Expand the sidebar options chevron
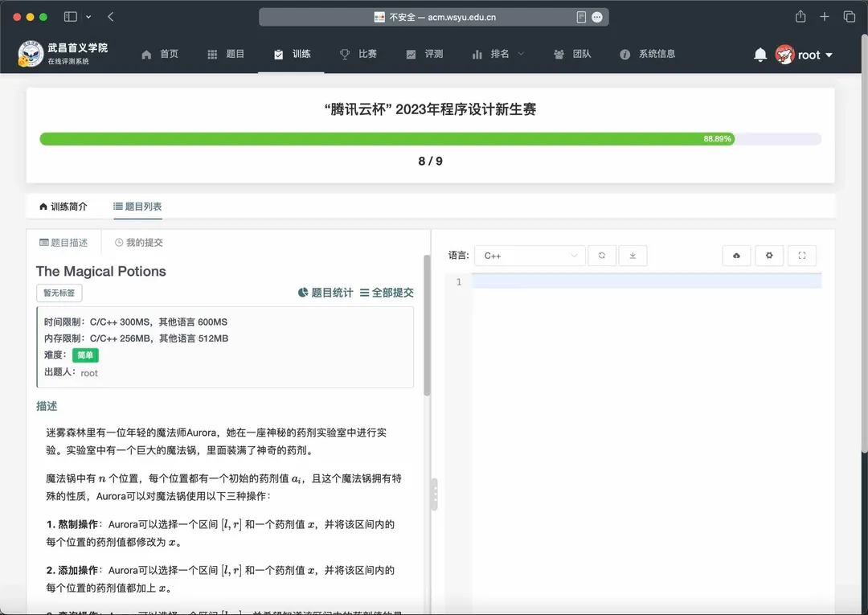The image size is (868, 615). click(88, 17)
